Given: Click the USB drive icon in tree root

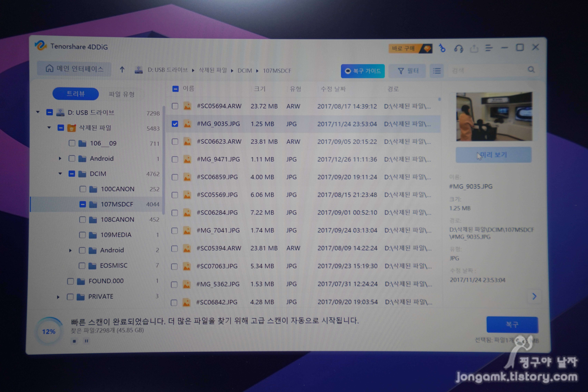Looking at the screenshot, I should point(60,113).
